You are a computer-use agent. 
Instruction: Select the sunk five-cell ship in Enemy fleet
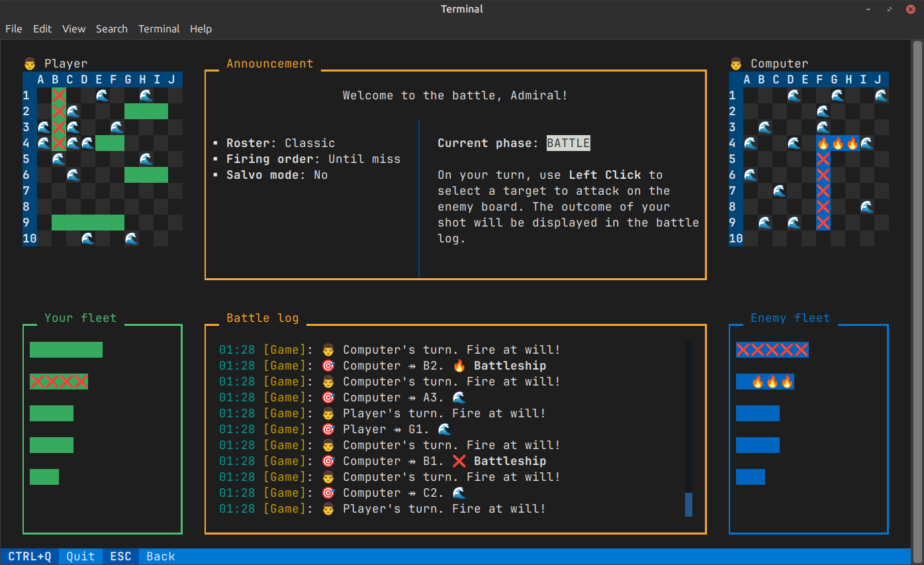pyautogui.click(x=772, y=350)
